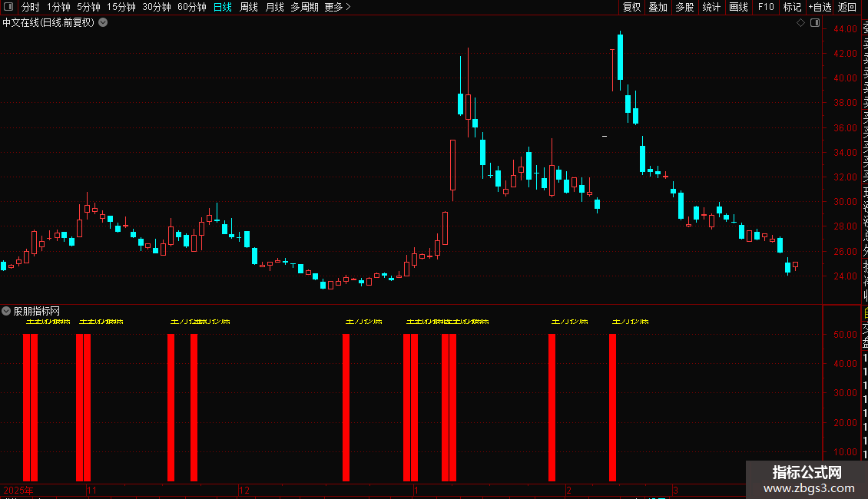The width and height of the screenshot is (868, 499).
Task: Switch to 周线 weekly chart
Action: (x=249, y=7)
